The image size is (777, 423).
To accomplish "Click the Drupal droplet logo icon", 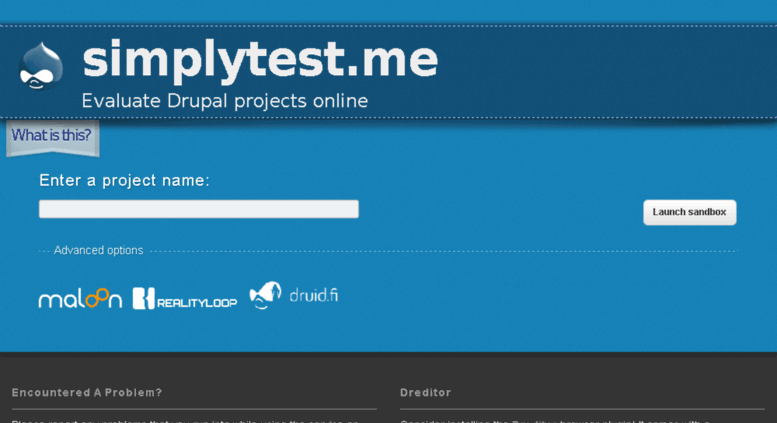I will click(x=41, y=66).
